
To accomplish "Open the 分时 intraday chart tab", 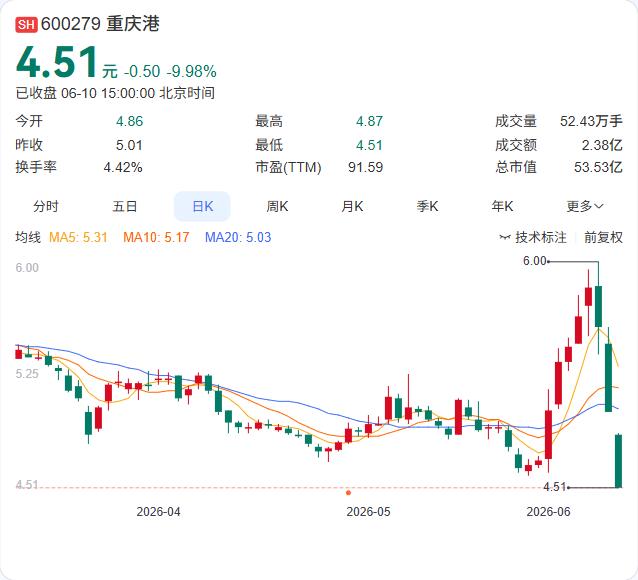I will click(x=46, y=206).
